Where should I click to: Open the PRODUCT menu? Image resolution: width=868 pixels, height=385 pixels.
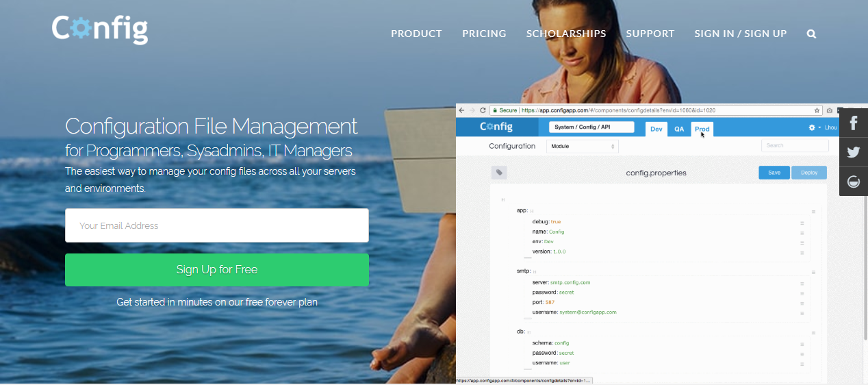(416, 34)
